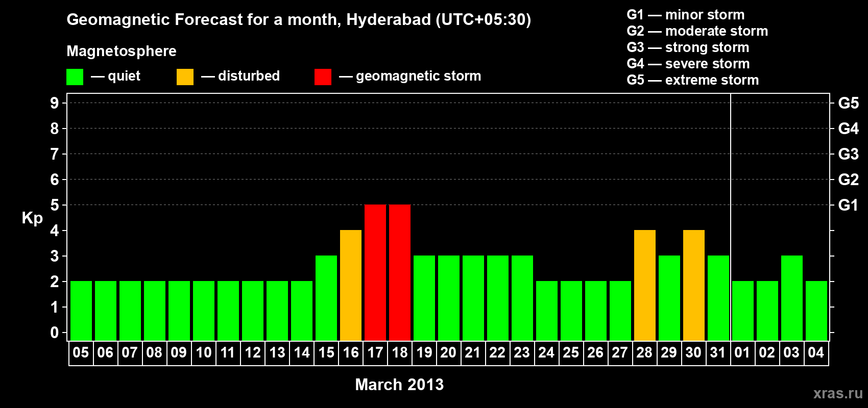This screenshot has height=408, width=868.
Task: Click the date label 17
Action: (x=375, y=352)
